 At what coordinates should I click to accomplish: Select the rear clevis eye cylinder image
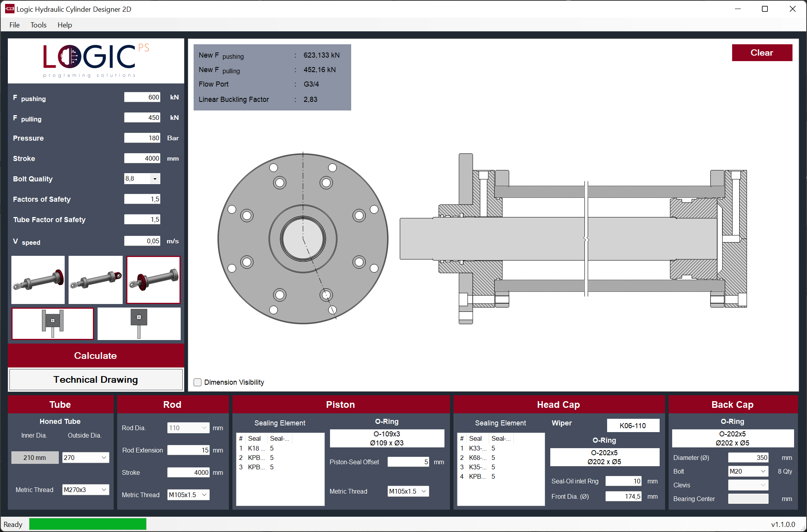(x=96, y=280)
